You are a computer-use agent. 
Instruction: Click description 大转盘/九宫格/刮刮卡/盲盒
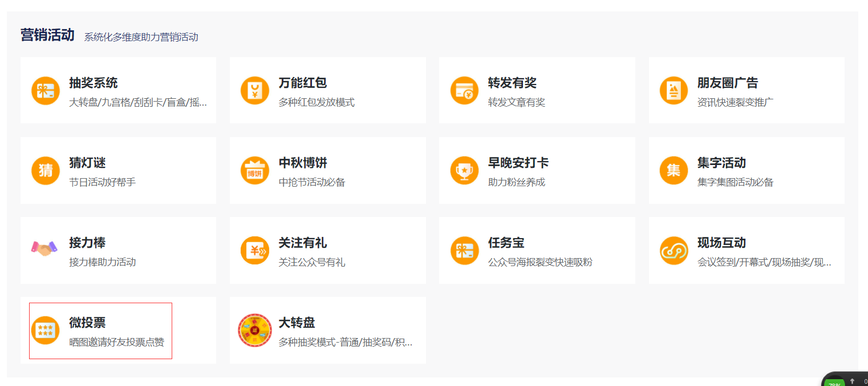tap(138, 103)
